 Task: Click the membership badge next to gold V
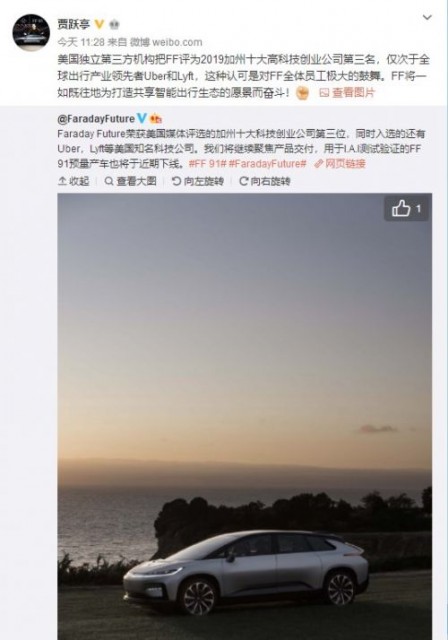pos(114,24)
